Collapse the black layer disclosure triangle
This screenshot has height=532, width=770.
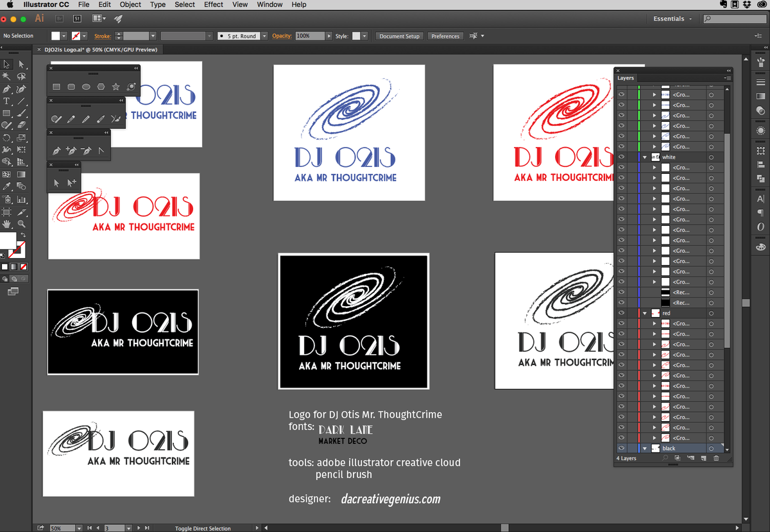tap(645, 448)
